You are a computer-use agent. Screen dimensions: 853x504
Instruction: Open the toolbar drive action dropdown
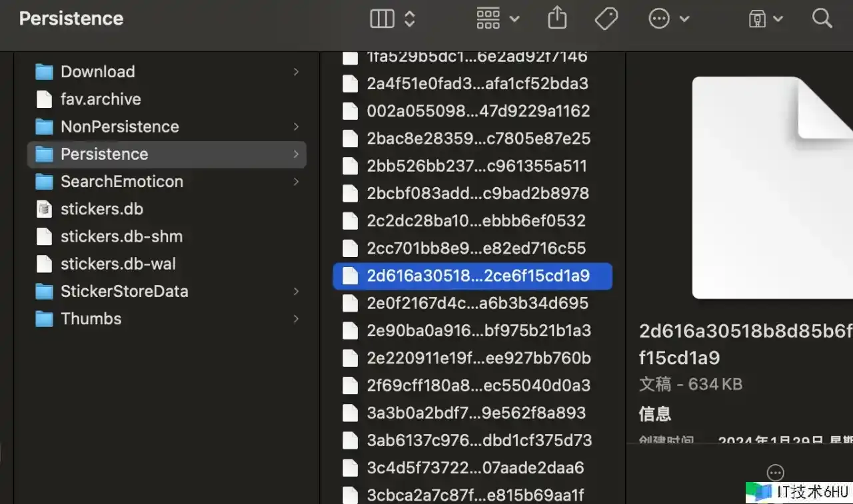point(765,19)
